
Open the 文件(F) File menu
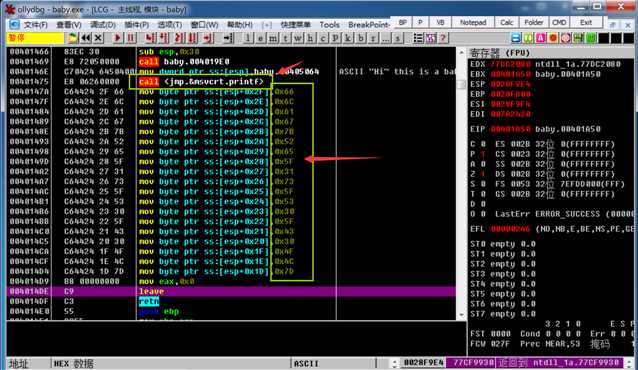pyautogui.click(x=35, y=25)
